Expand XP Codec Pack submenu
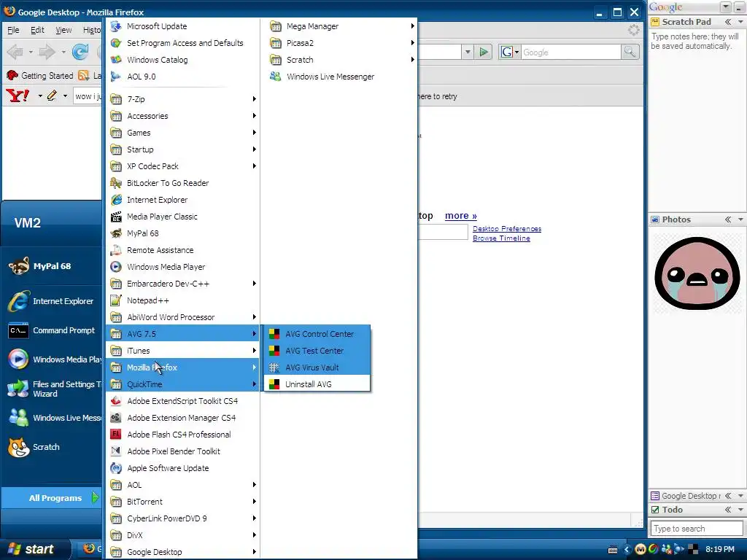This screenshot has width=747, height=560. [x=183, y=166]
